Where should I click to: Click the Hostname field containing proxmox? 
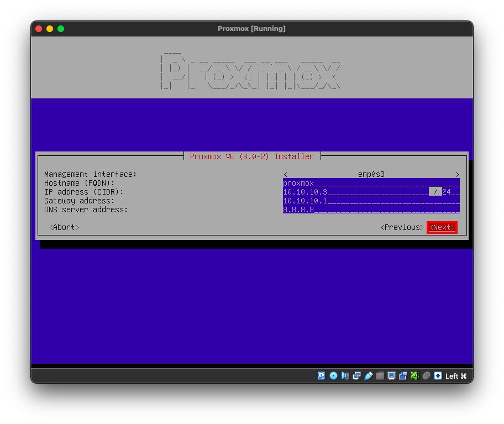coord(371,183)
